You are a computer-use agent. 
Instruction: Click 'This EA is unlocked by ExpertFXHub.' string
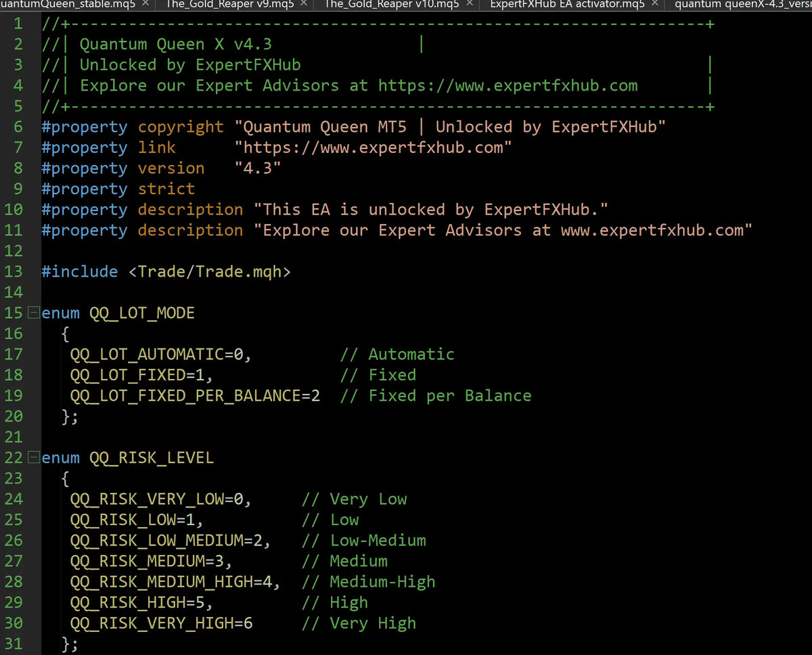tap(432, 210)
